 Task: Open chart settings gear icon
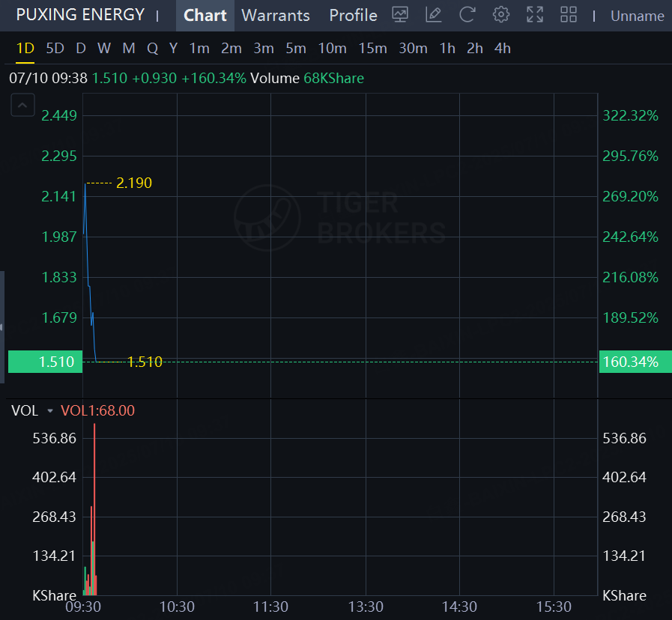[501, 15]
